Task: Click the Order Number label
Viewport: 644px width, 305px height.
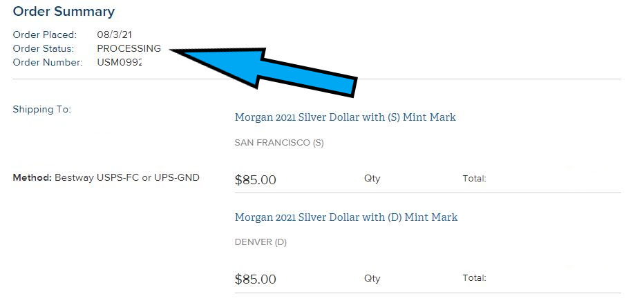Action: click(48, 62)
